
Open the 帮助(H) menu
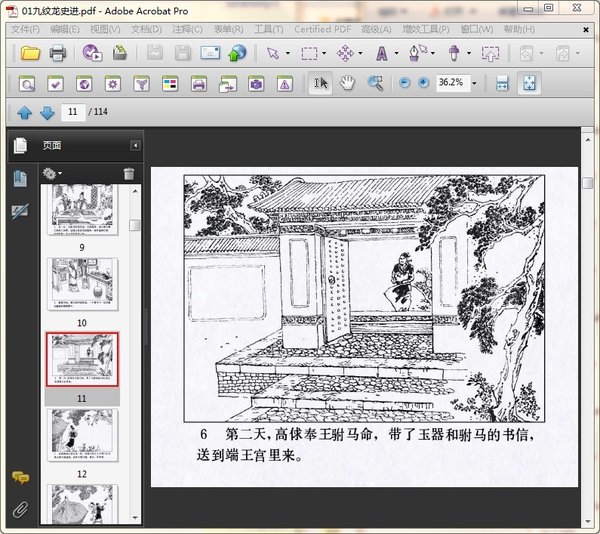click(x=519, y=29)
